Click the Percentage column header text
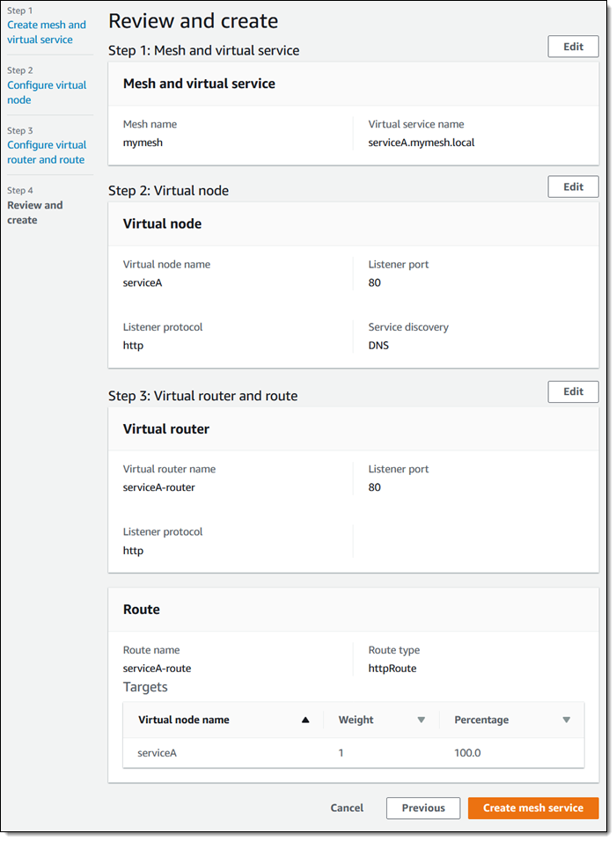 point(481,720)
